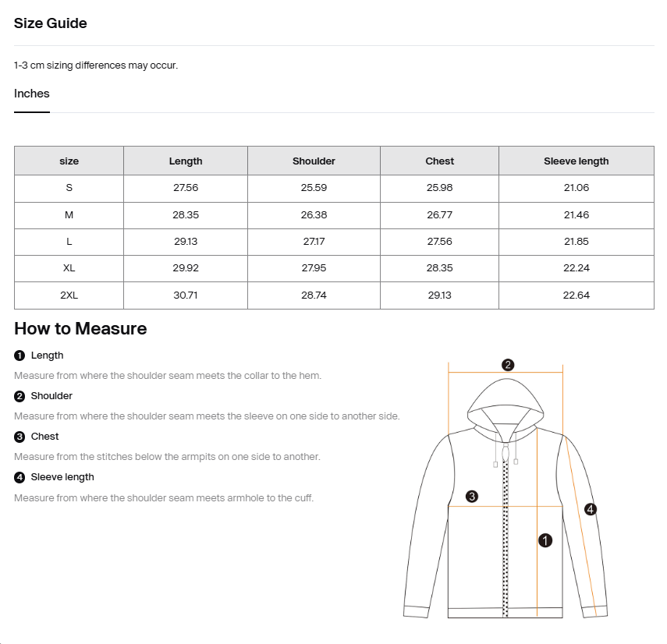Screen dimensions: 667x644
Task: Click the size column header
Action: click(x=69, y=161)
